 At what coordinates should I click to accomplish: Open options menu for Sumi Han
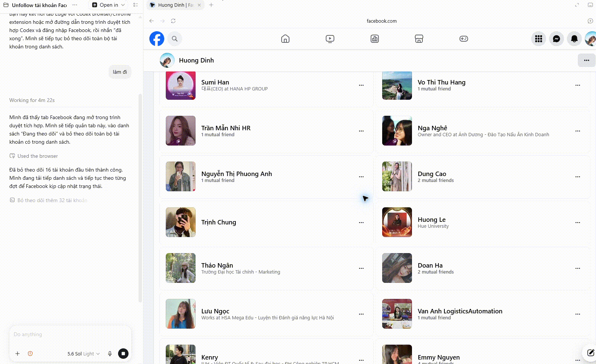[361, 85]
